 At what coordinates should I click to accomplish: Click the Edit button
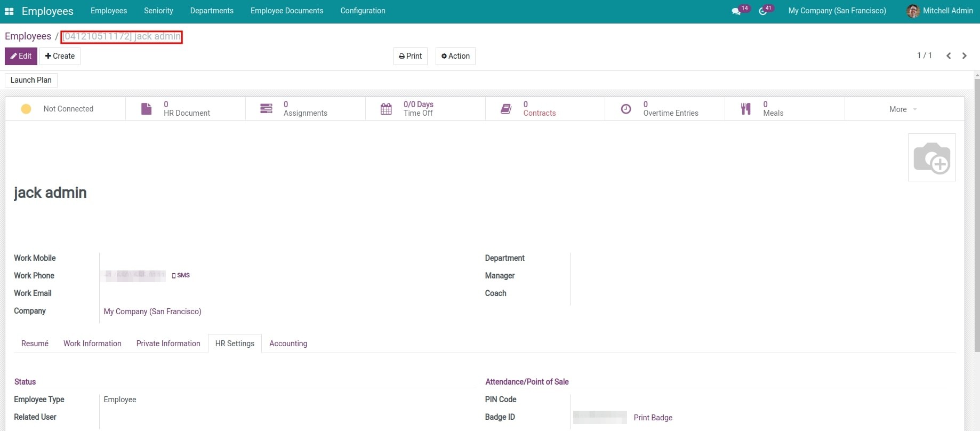[x=21, y=56]
